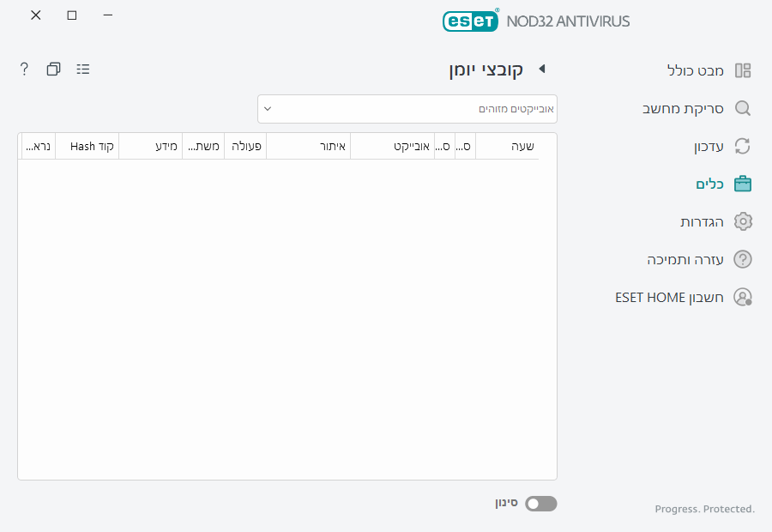The image size is (772, 532).
Task: Open the הגדרות gear icon
Action: click(x=743, y=221)
